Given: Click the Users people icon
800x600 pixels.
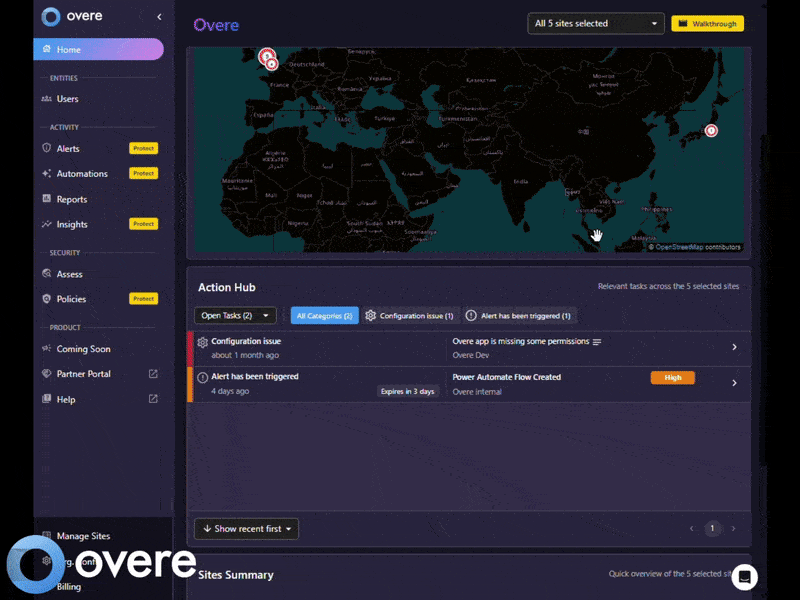Looking at the screenshot, I should pos(46,98).
